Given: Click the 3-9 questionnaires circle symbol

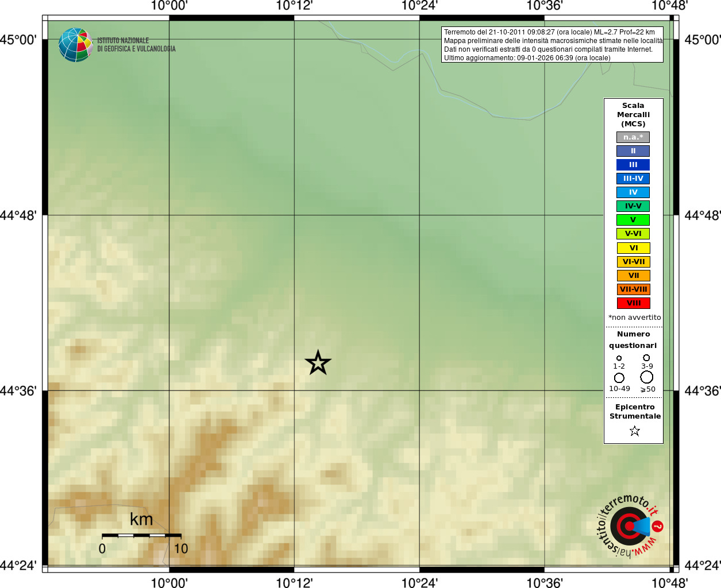Looking at the screenshot, I should pos(646,358).
